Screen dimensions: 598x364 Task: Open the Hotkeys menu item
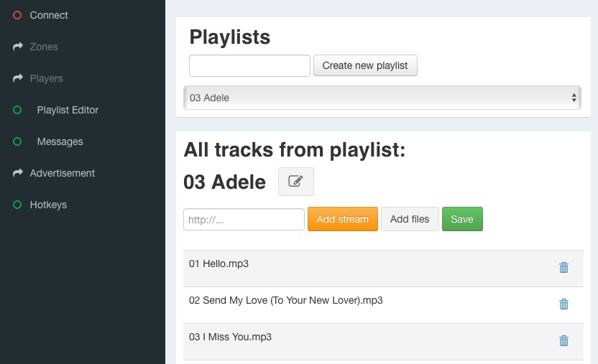pyautogui.click(x=48, y=205)
